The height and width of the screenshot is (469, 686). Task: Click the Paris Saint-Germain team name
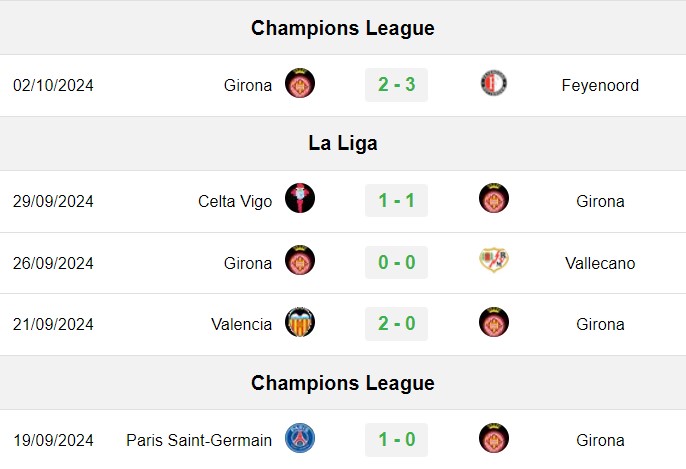(199, 440)
